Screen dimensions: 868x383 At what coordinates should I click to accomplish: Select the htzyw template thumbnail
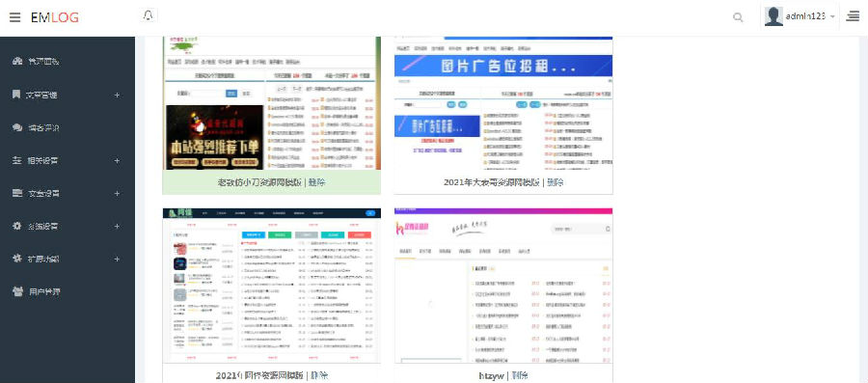click(503, 286)
